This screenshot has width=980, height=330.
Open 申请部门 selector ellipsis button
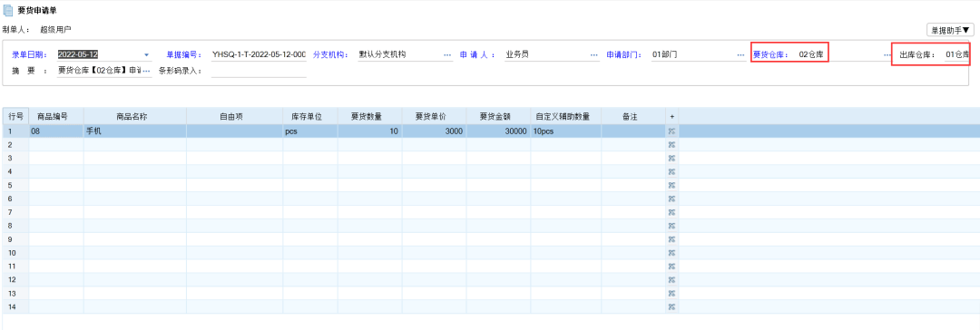pos(740,55)
